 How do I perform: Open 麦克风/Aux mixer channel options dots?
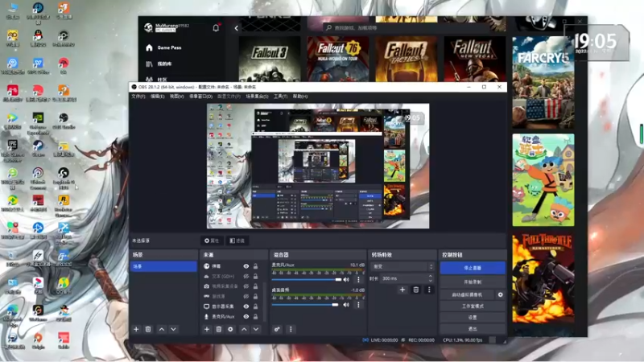358,279
